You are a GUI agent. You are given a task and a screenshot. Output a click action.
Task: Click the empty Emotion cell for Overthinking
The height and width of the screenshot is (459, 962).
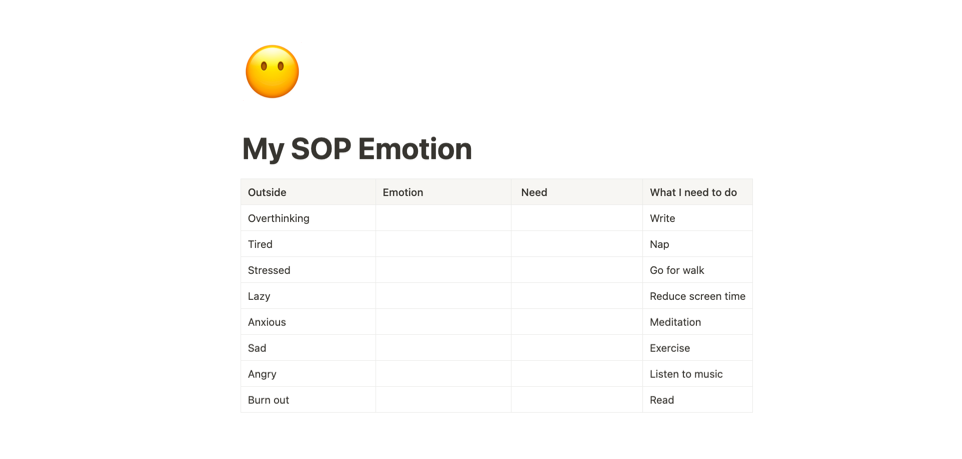coord(443,218)
